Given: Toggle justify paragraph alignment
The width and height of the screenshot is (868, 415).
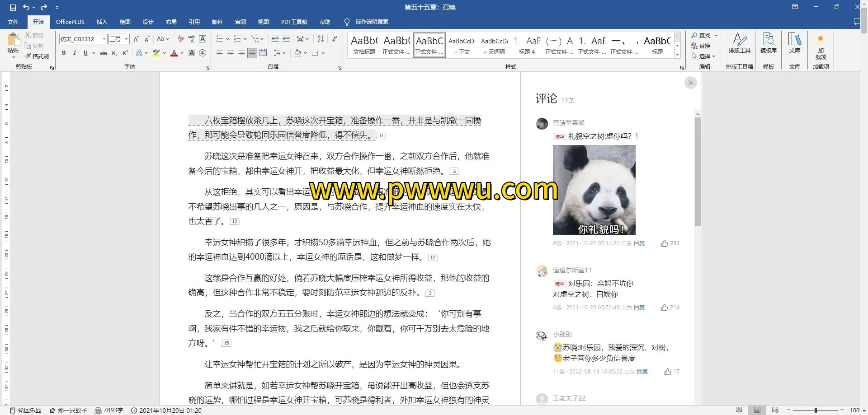Looking at the screenshot, I should tap(252, 53).
